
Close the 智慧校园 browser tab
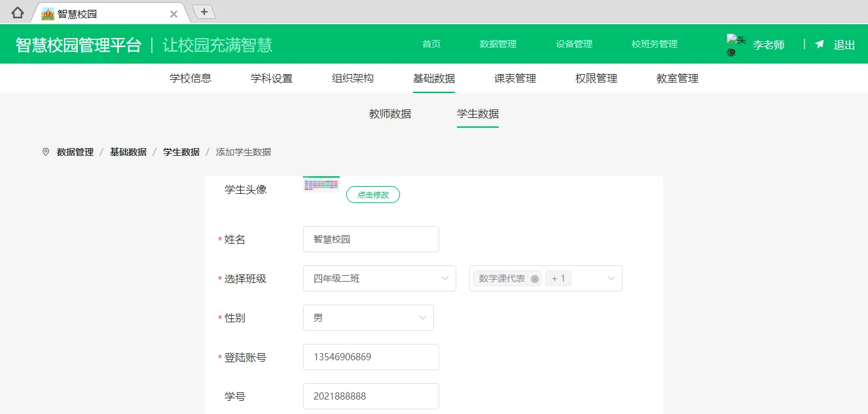coord(173,14)
